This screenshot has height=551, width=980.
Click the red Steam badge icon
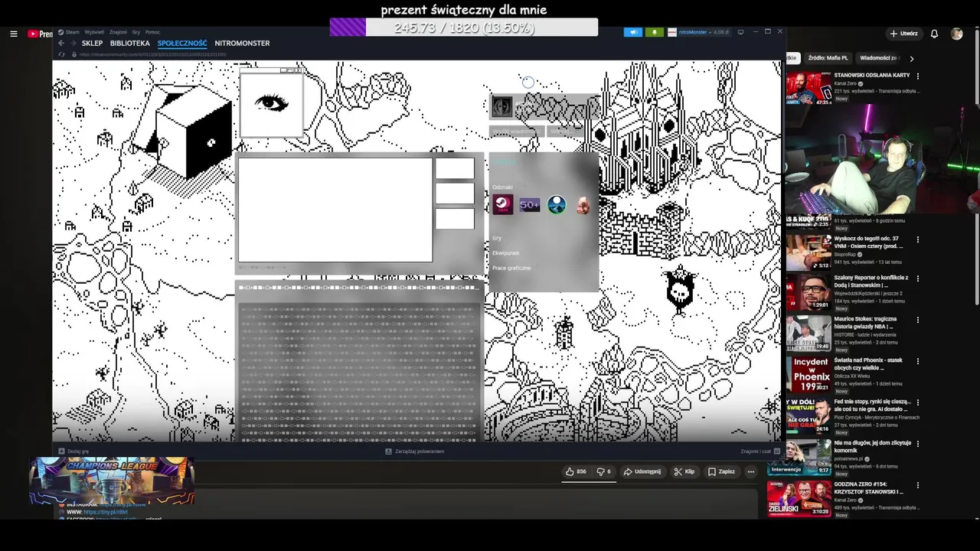(503, 204)
